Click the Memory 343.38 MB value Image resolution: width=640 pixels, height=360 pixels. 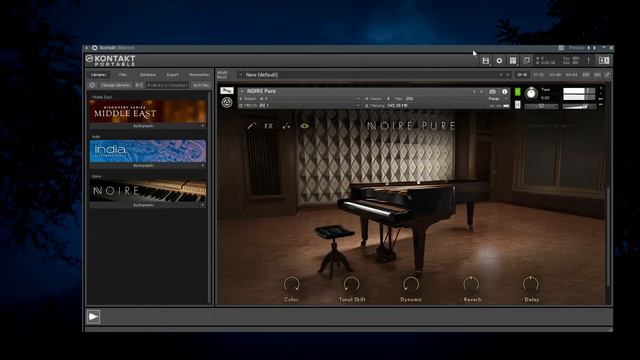[x=397, y=106]
